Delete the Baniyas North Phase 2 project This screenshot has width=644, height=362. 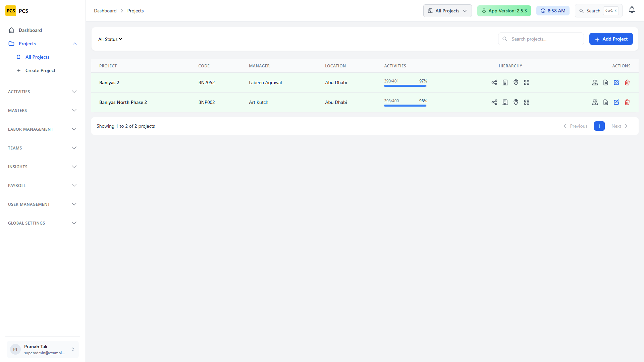click(627, 102)
